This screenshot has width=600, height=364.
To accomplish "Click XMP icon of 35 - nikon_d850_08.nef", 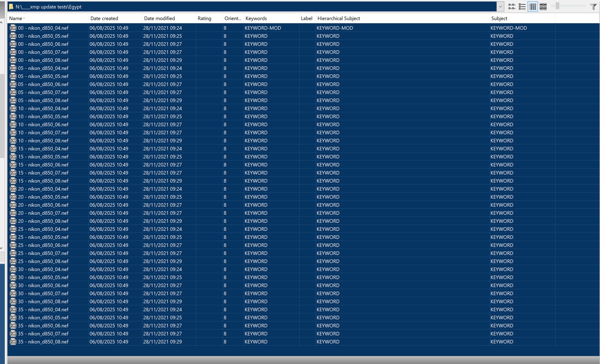I will 13,342.
